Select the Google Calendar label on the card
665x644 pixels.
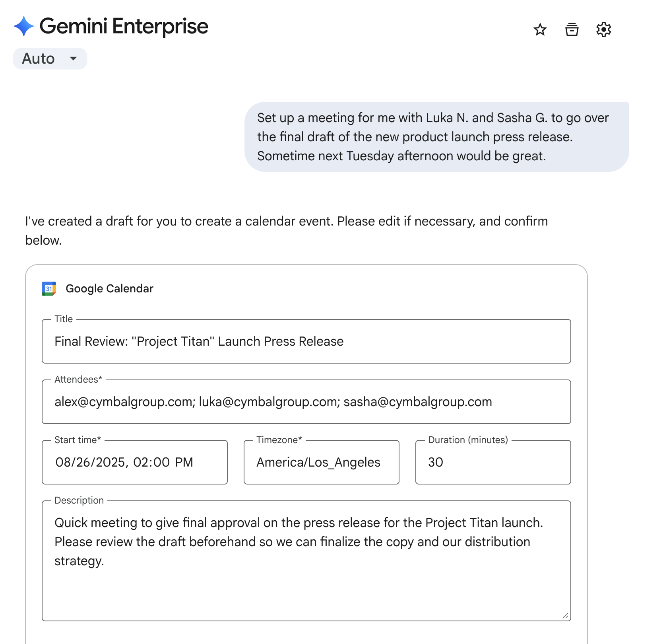(x=110, y=288)
